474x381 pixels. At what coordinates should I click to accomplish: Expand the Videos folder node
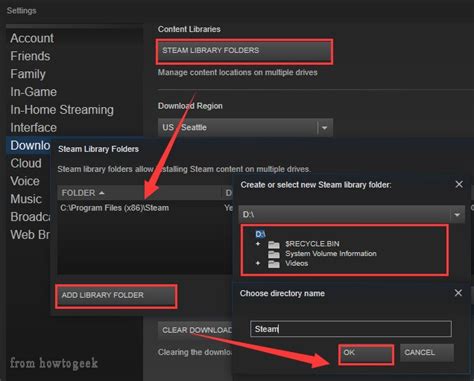[x=258, y=263]
